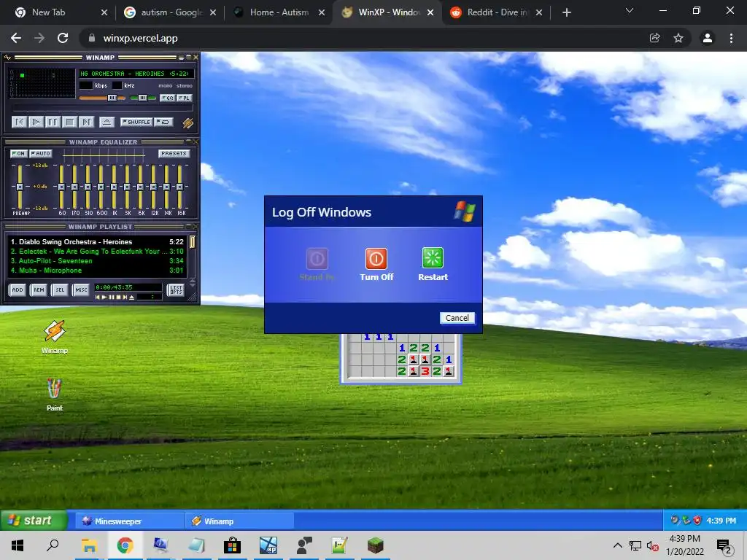Click the Winamp lightning bolt logo
The height and width of the screenshot is (560, 747).
coord(188,122)
